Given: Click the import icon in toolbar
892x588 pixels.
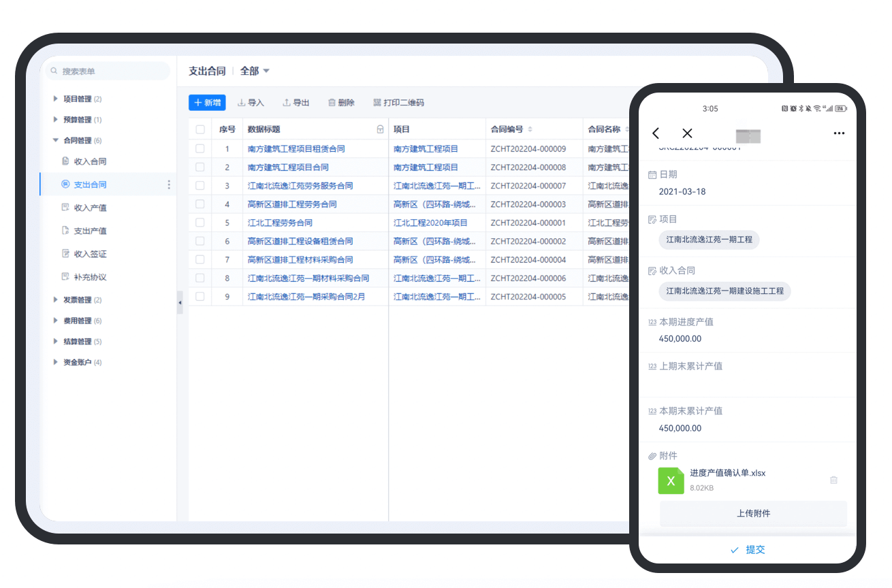Looking at the screenshot, I should 242,103.
